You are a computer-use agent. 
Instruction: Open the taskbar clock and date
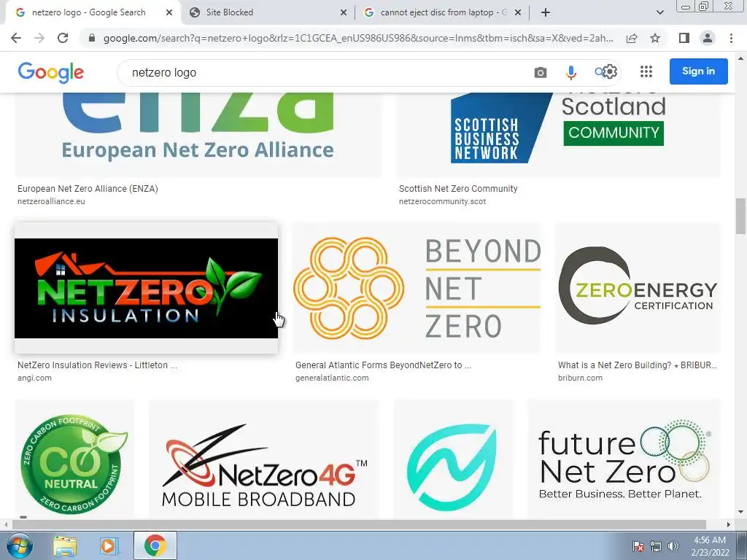click(710, 546)
